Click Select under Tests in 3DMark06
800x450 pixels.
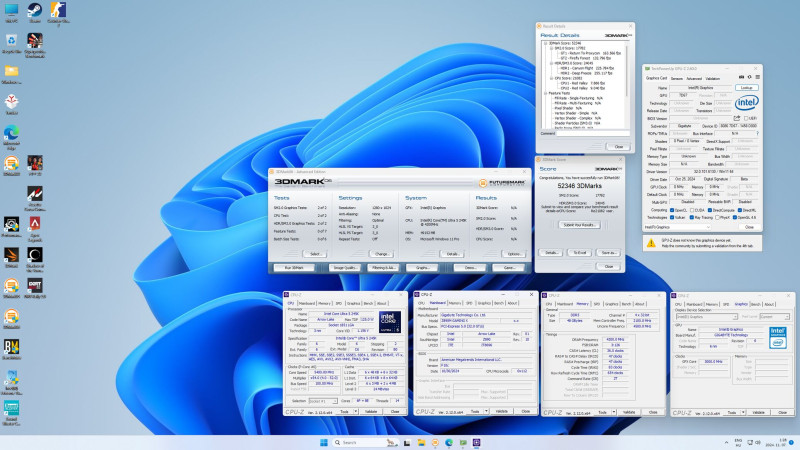point(315,254)
